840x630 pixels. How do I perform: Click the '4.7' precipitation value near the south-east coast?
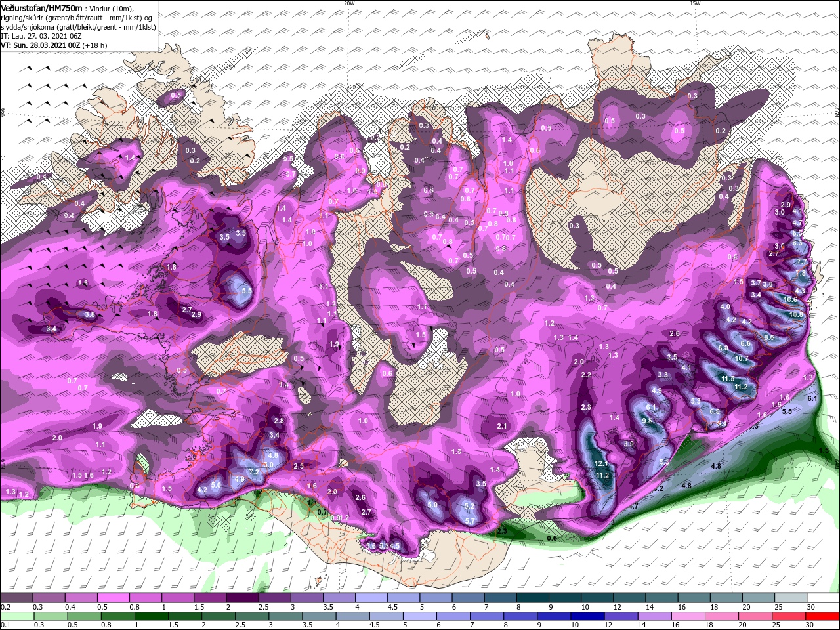(633, 506)
